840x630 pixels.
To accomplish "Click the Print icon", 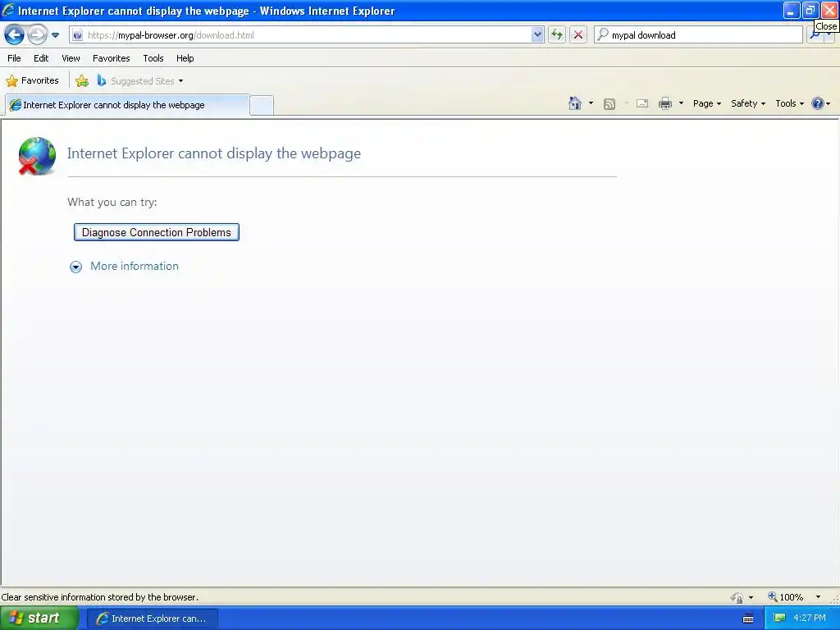I will pos(665,103).
